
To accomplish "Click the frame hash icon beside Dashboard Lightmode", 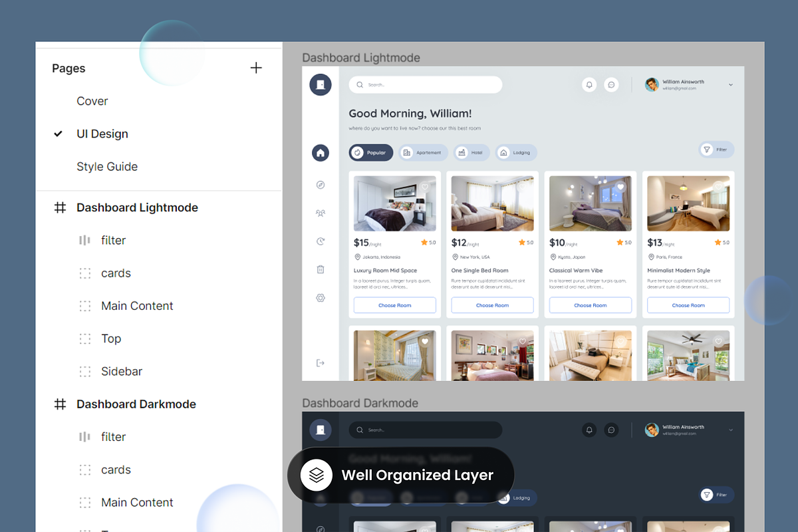I will (60, 207).
